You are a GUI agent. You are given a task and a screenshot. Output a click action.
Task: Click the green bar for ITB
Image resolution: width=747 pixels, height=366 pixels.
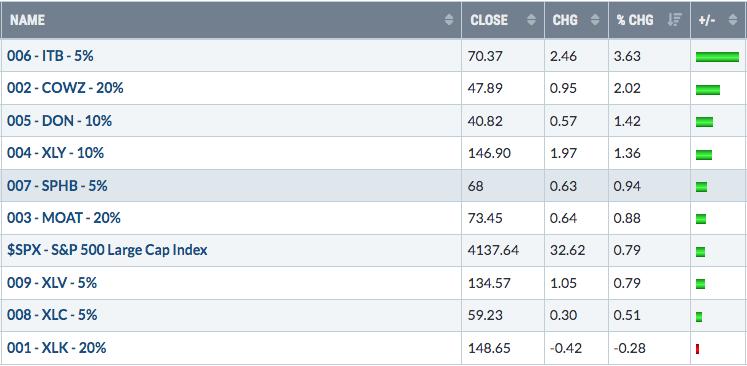click(717, 57)
